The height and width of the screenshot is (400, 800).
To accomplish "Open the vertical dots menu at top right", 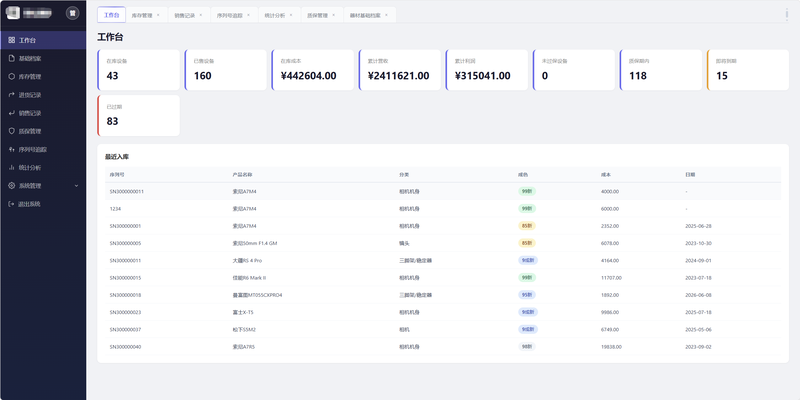I will [787, 14].
